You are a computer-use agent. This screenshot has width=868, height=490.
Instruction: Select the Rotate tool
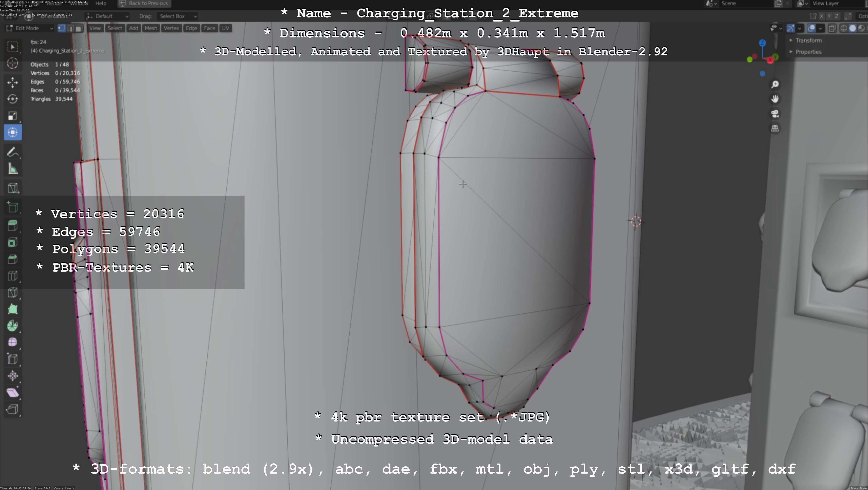(x=12, y=99)
